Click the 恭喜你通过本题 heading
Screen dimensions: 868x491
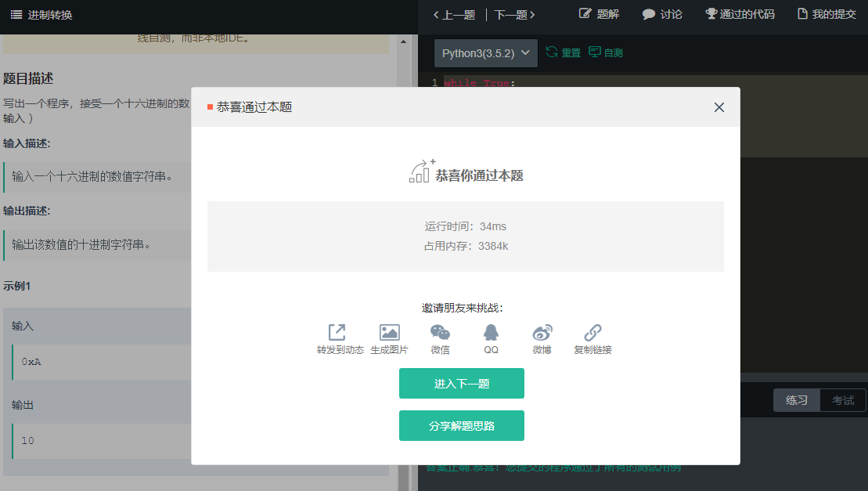[x=479, y=175]
